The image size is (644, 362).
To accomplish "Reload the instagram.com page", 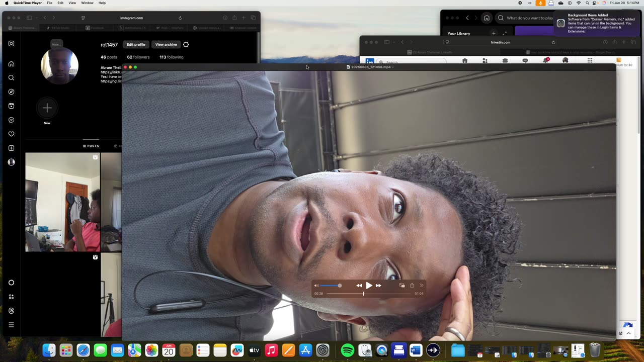I will tap(180, 18).
